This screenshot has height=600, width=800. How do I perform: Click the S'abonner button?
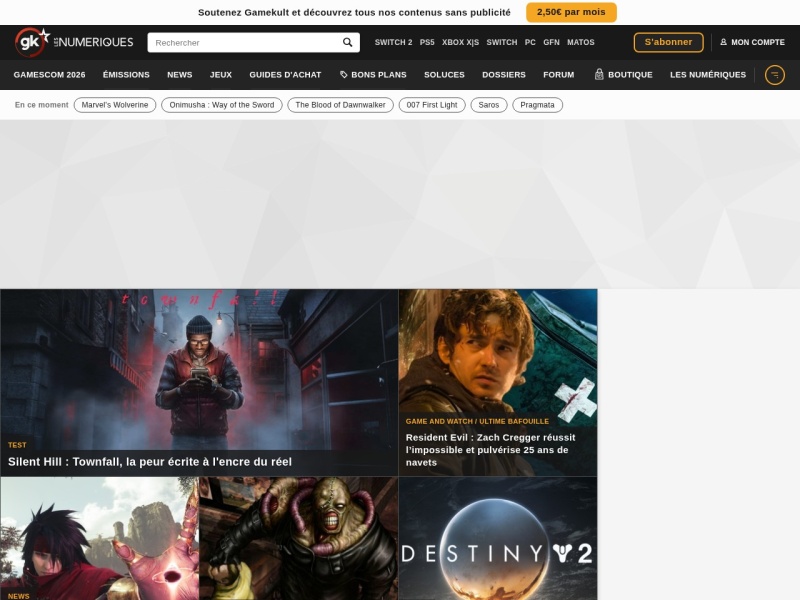click(668, 42)
